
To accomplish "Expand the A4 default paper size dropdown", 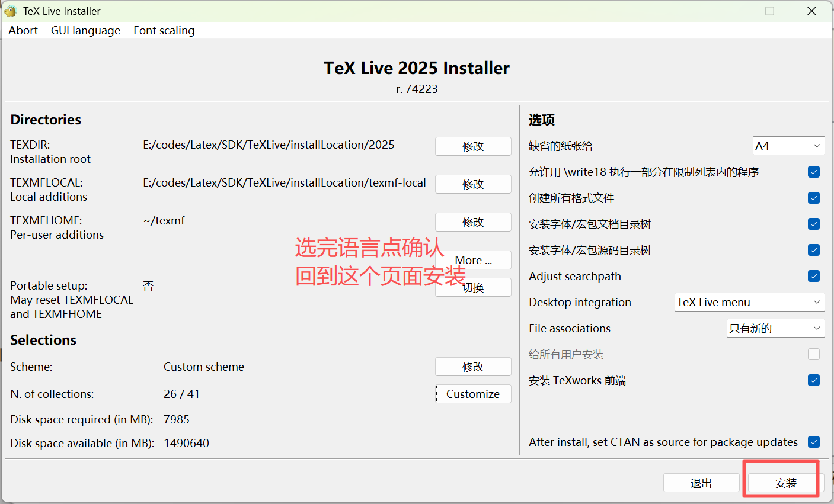I will tap(788, 146).
